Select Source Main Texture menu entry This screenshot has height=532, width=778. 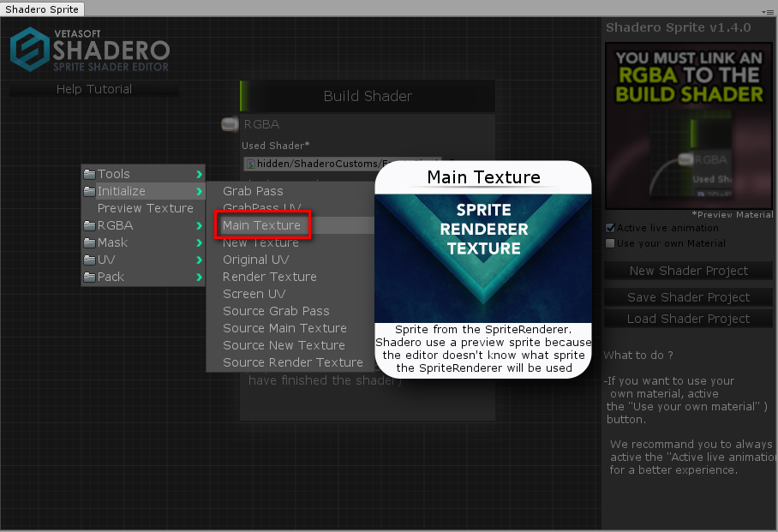(290, 328)
